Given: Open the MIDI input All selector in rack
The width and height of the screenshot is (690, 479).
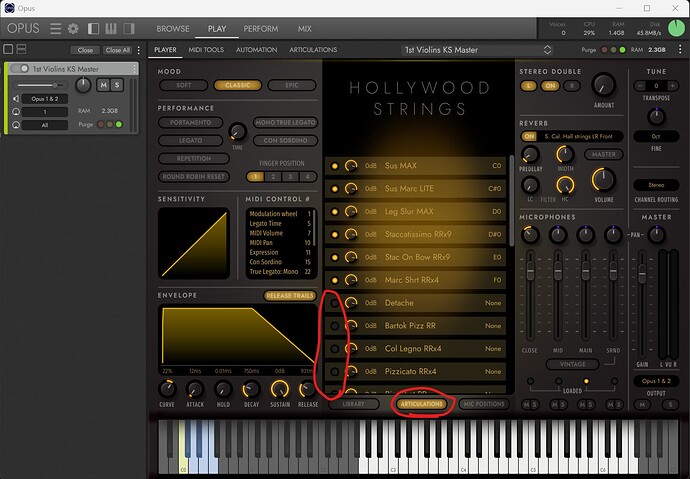Looking at the screenshot, I should point(44,125).
